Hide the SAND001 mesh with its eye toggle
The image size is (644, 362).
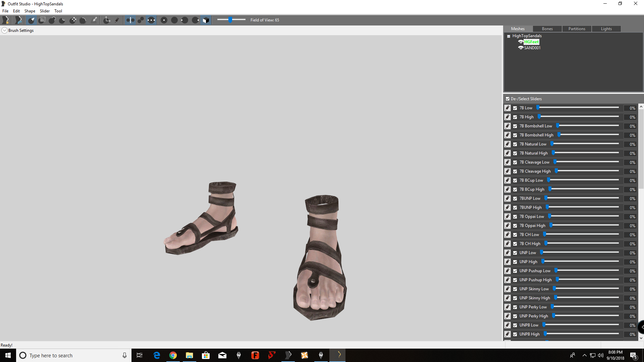[x=521, y=48]
